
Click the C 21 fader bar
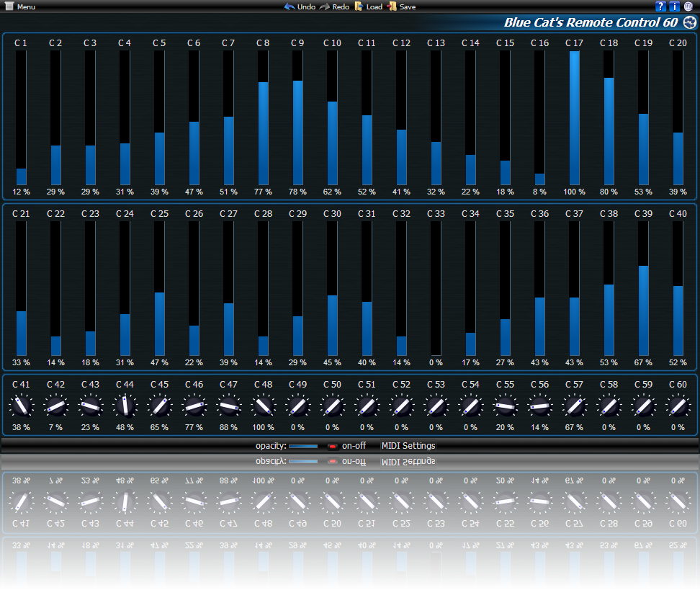tap(21, 289)
